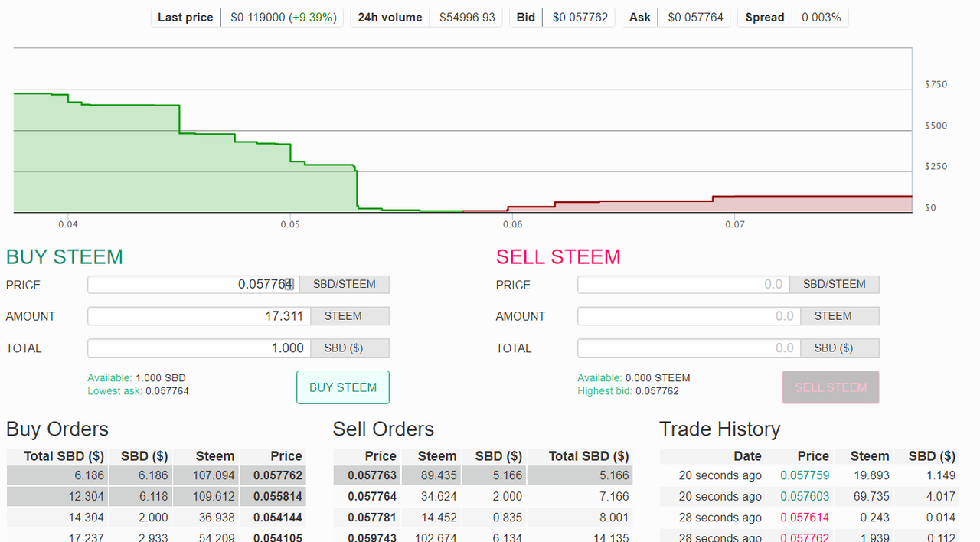Viewport: 980px width, 542px height.
Task: Click the Available 1.000 SBD balance link
Action: (x=136, y=378)
